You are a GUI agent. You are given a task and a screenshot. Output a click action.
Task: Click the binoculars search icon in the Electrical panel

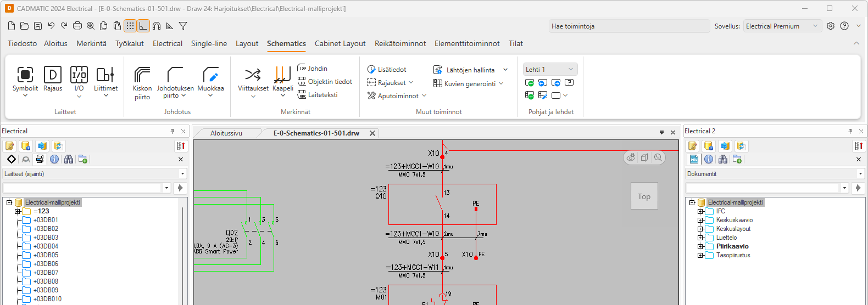click(x=69, y=159)
